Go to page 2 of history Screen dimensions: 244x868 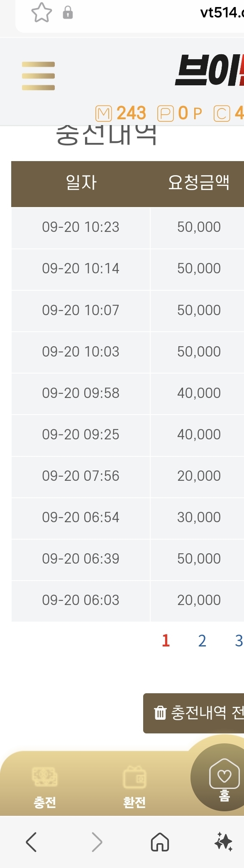[202, 641]
